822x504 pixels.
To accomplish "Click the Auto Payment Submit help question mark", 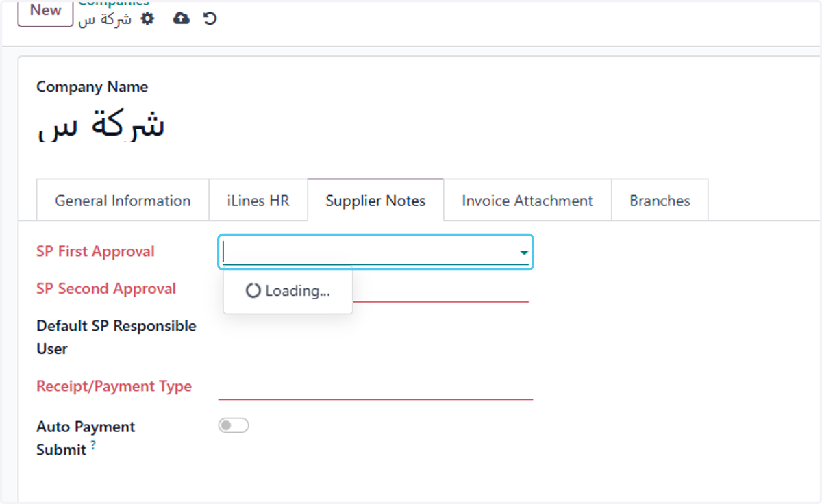I will point(93,445).
